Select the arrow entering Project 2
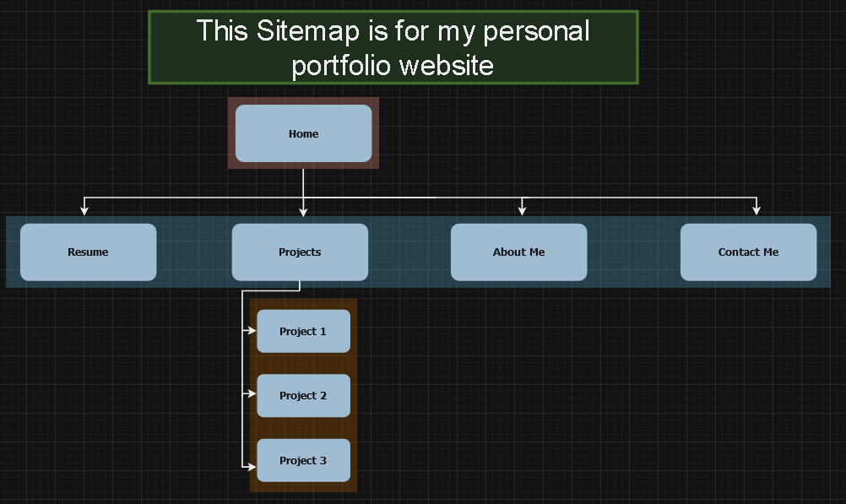The image size is (846, 504). [251, 395]
